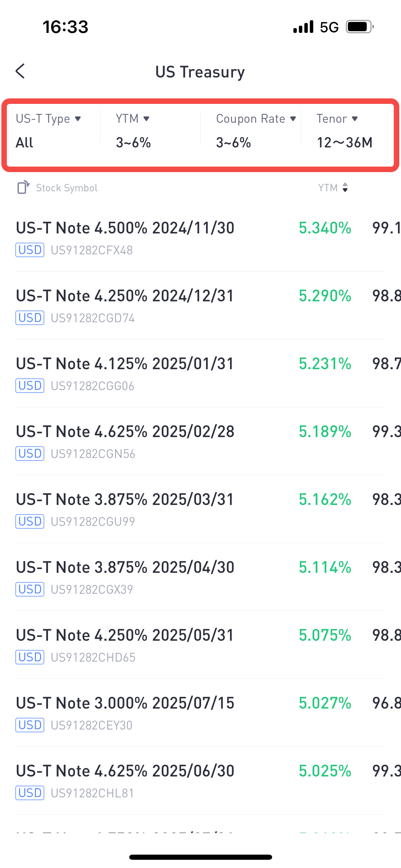Tap the Stock Symbol column header

[x=67, y=188]
